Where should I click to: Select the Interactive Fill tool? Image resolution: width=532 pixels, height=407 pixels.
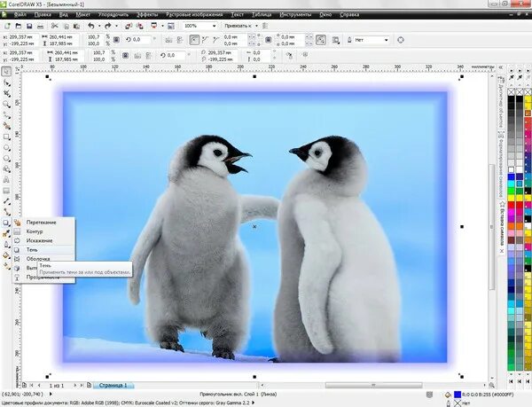(x=6, y=266)
